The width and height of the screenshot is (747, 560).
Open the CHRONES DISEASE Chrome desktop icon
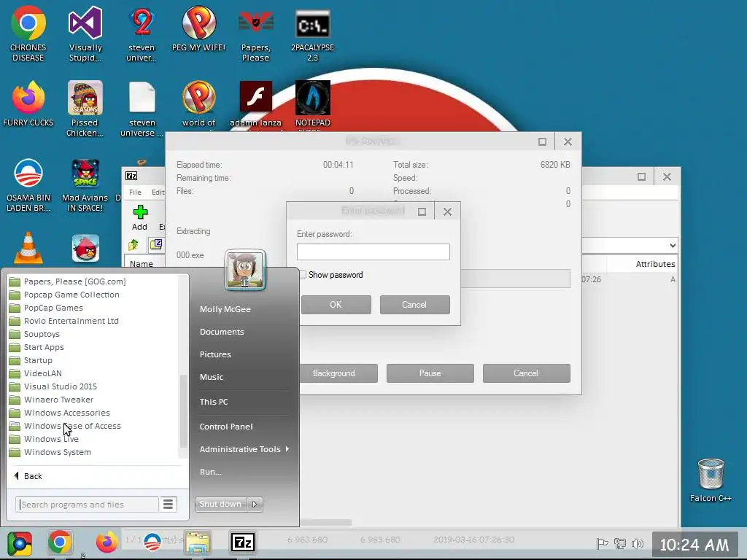point(28,34)
